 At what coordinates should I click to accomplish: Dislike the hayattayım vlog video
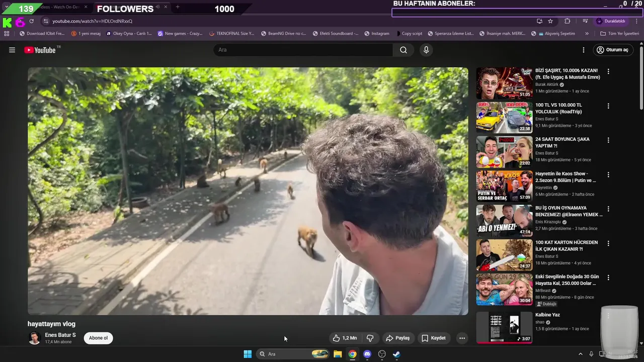pyautogui.click(x=370, y=338)
